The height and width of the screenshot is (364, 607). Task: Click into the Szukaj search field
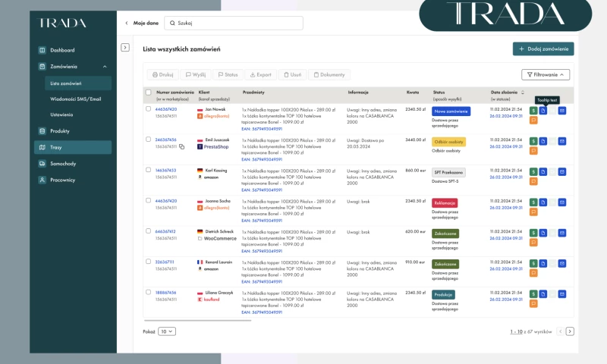click(x=234, y=23)
